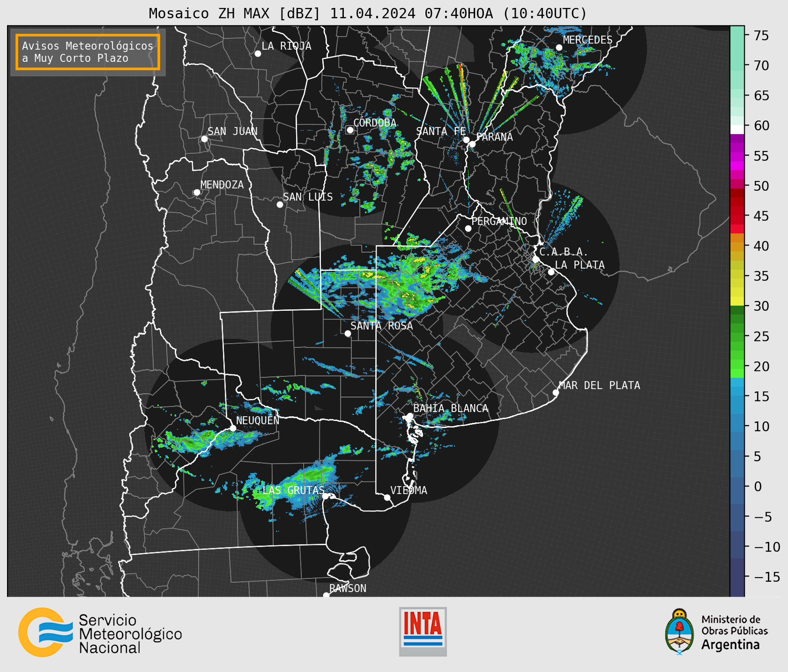
Task: Click the Servicio Meteorológico Nacional logo
Action: click(x=100, y=633)
